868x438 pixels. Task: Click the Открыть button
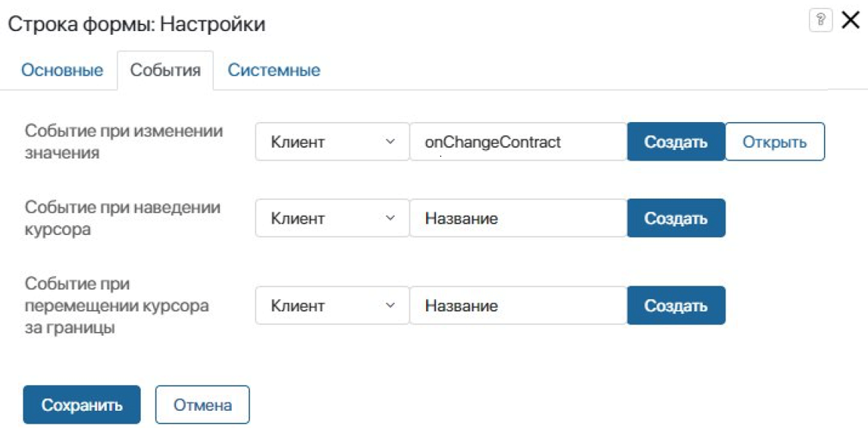coord(774,142)
